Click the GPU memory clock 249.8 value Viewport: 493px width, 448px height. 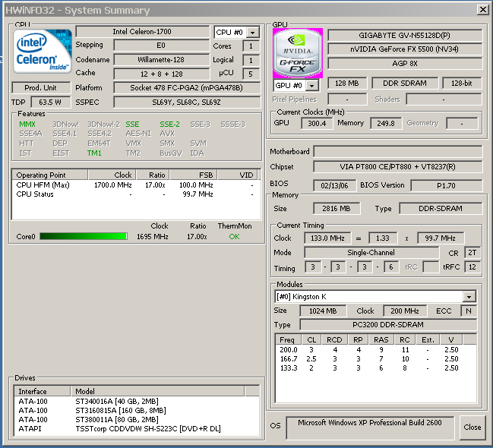(386, 123)
